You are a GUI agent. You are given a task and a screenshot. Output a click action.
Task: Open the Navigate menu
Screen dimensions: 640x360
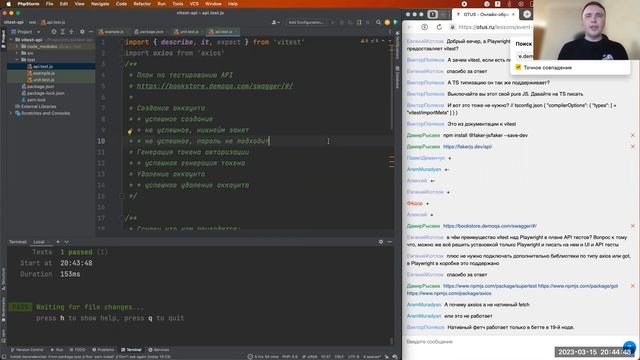(x=100, y=4)
